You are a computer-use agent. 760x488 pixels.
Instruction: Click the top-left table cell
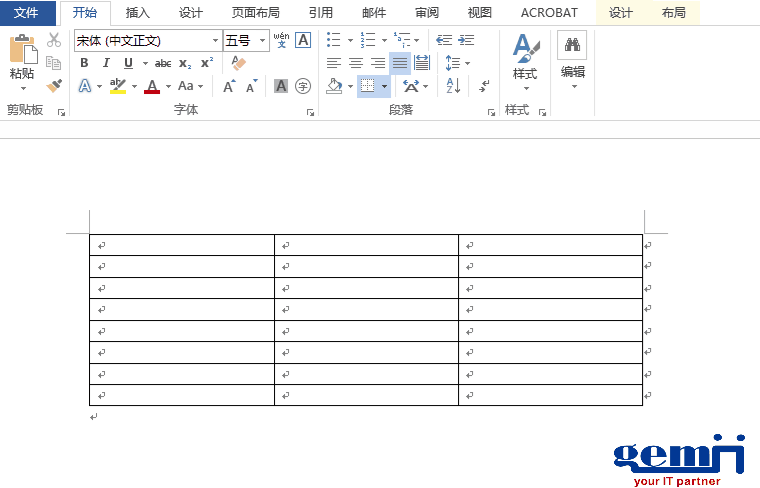pyautogui.click(x=181, y=245)
